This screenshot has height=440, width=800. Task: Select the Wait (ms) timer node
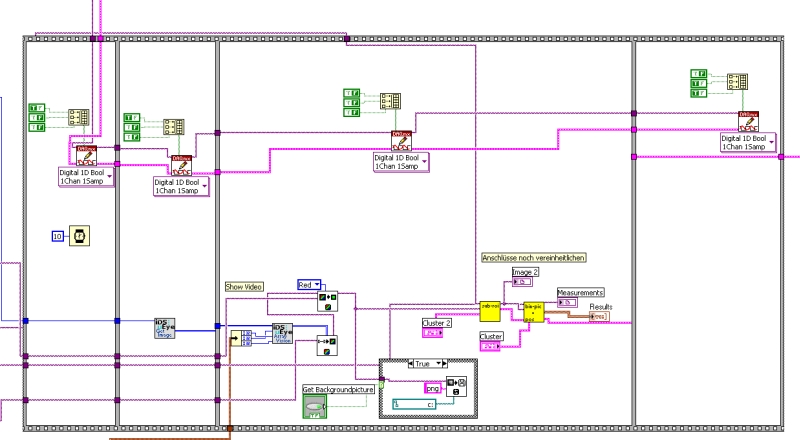[80, 236]
